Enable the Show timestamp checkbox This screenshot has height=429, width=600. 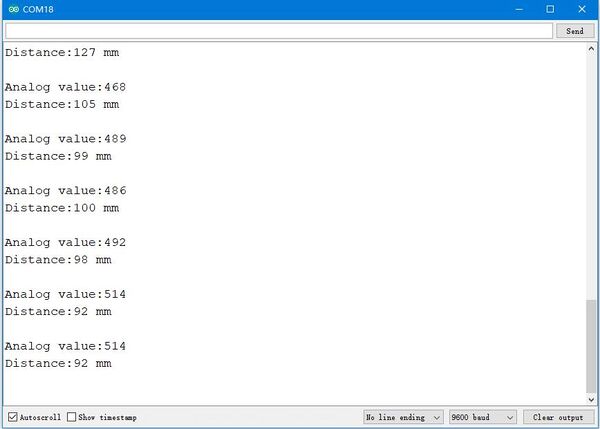pyautogui.click(x=72, y=417)
